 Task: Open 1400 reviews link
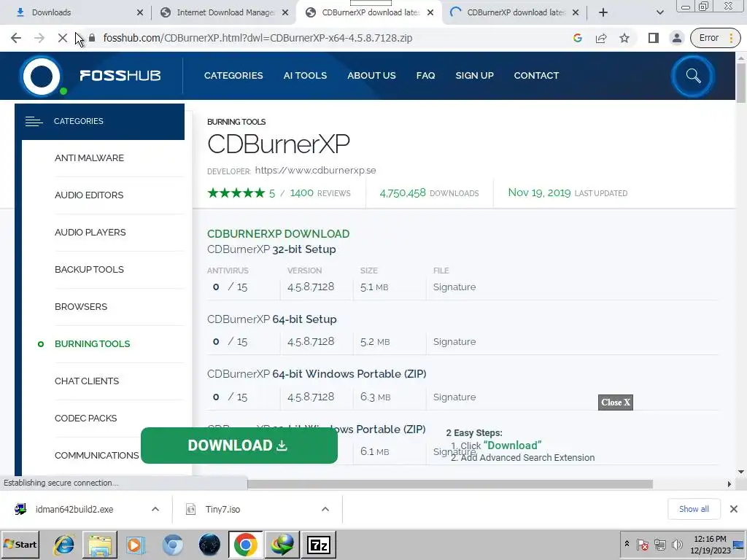coord(320,192)
